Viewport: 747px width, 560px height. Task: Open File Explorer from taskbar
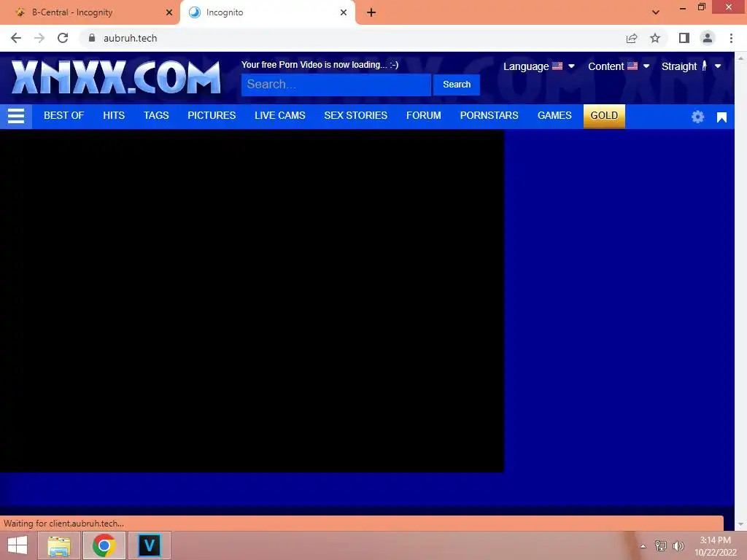(x=58, y=545)
